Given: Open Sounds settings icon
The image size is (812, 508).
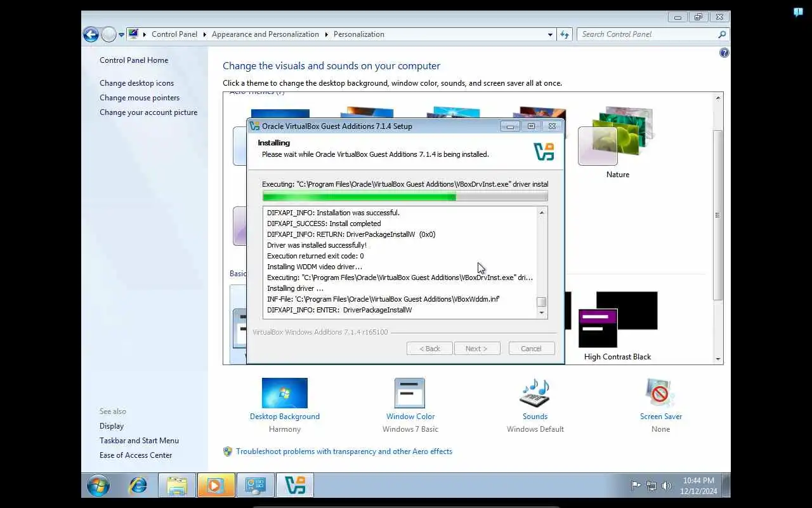Looking at the screenshot, I should [x=535, y=393].
